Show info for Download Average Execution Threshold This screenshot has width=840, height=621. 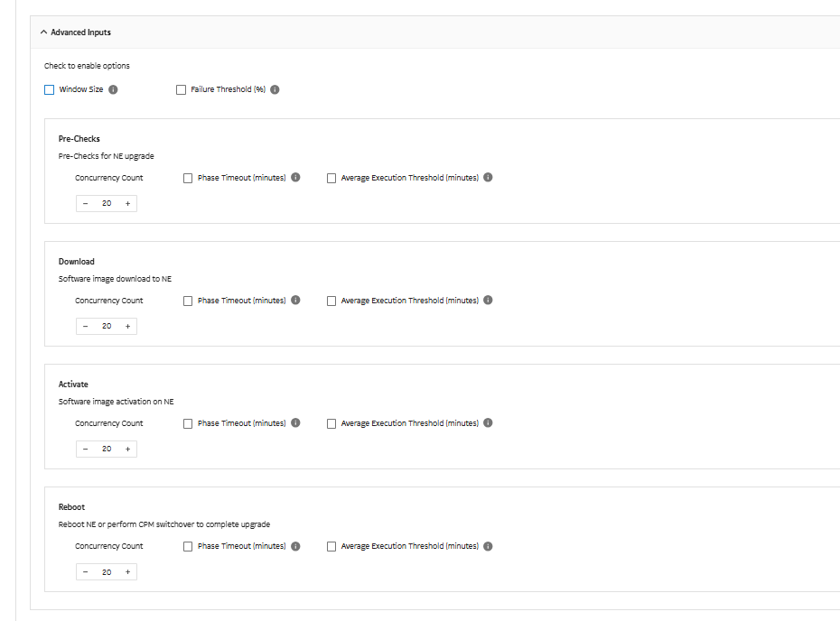pyautogui.click(x=488, y=301)
